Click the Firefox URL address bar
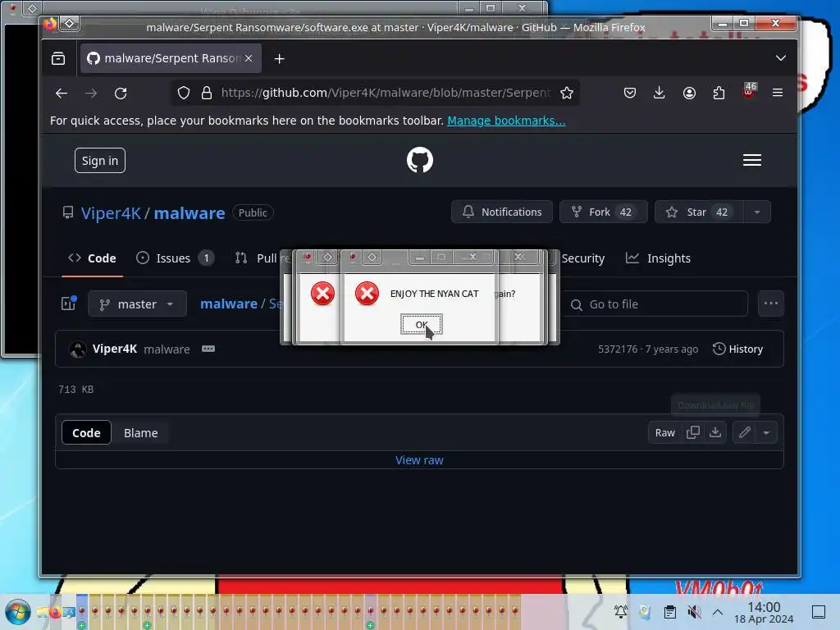The image size is (840, 630). (x=386, y=93)
